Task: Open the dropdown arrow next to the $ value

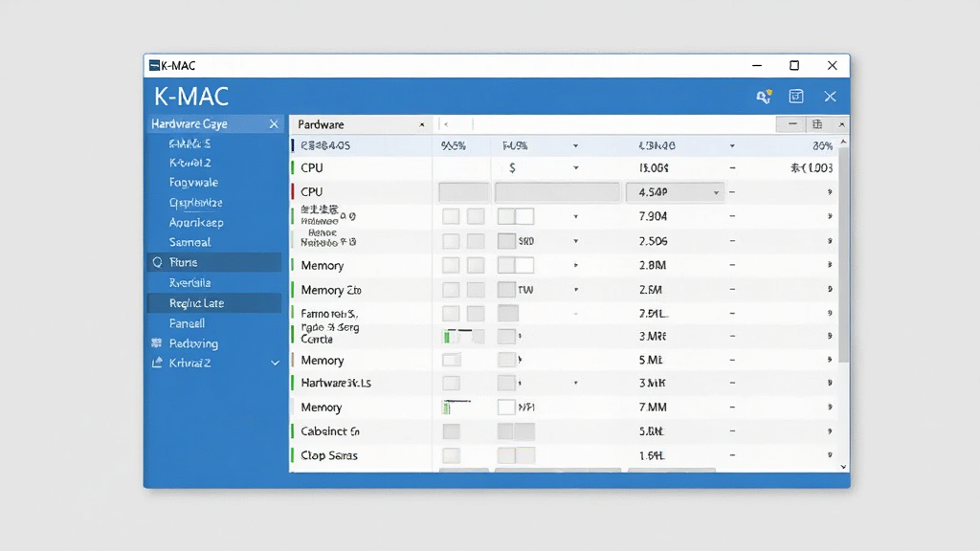Action: coord(575,168)
